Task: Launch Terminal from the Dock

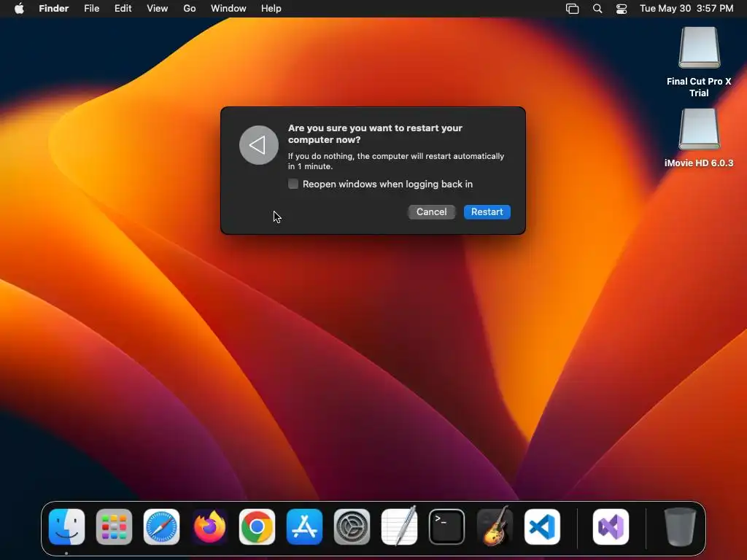Action: point(447,526)
